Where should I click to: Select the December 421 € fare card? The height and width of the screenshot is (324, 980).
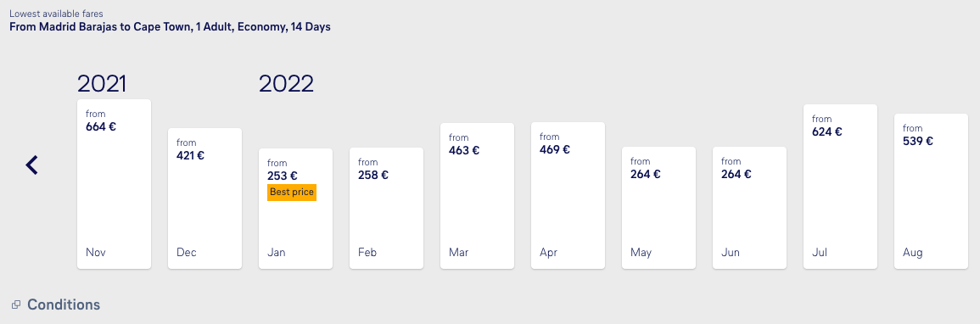[204, 198]
